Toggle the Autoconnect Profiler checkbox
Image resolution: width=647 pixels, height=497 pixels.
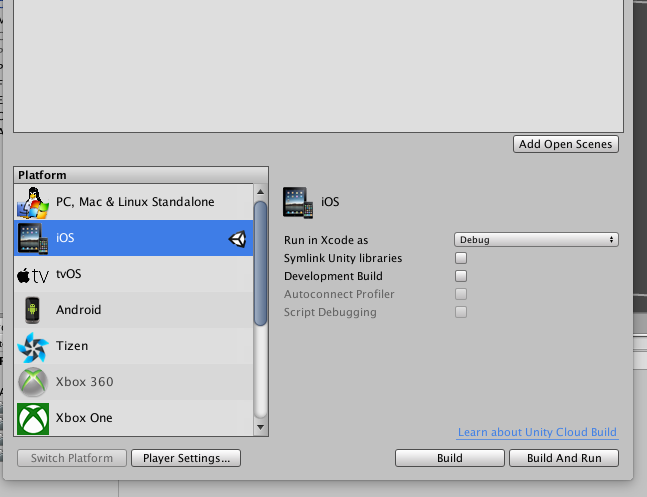(x=461, y=294)
